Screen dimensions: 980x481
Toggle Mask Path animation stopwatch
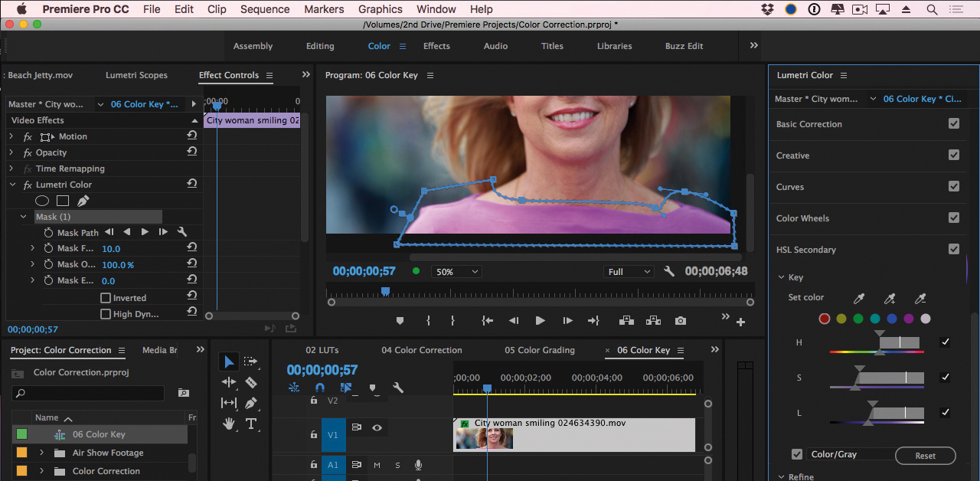[x=49, y=233]
